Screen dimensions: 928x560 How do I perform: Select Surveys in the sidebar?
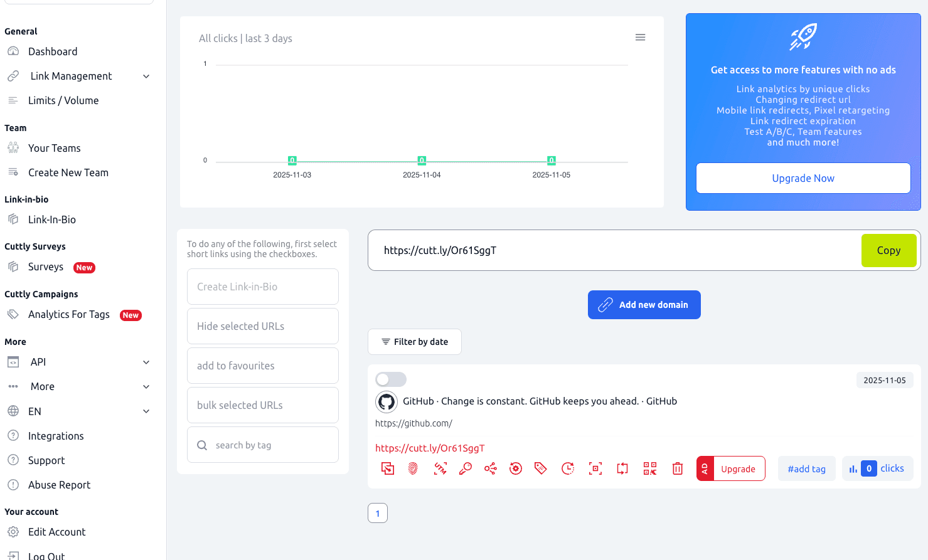[x=45, y=267]
